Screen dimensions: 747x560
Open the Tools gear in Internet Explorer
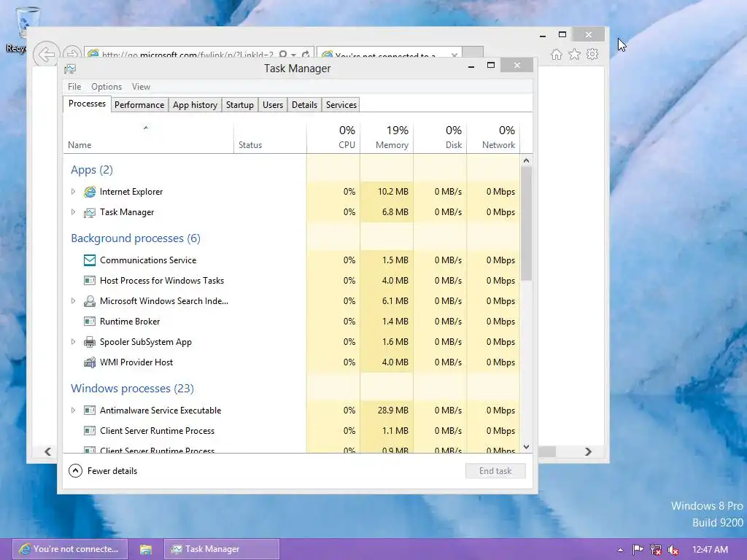592,54
